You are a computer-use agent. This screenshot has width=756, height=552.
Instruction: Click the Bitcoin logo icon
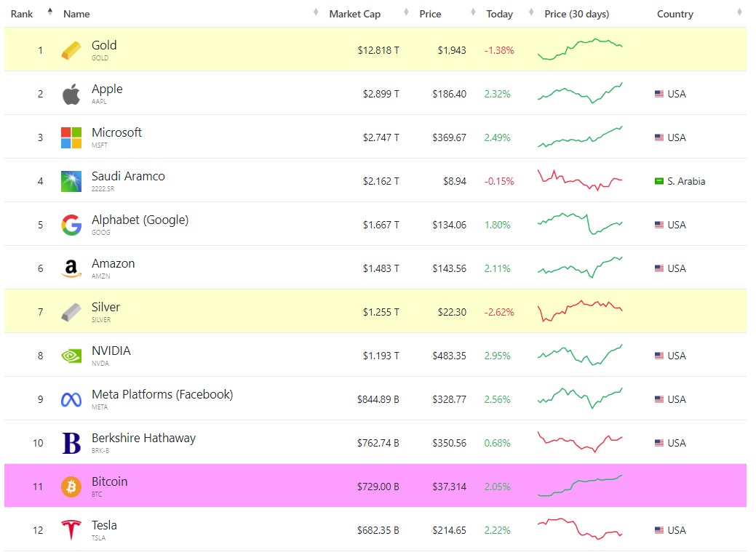coord(71,487)
